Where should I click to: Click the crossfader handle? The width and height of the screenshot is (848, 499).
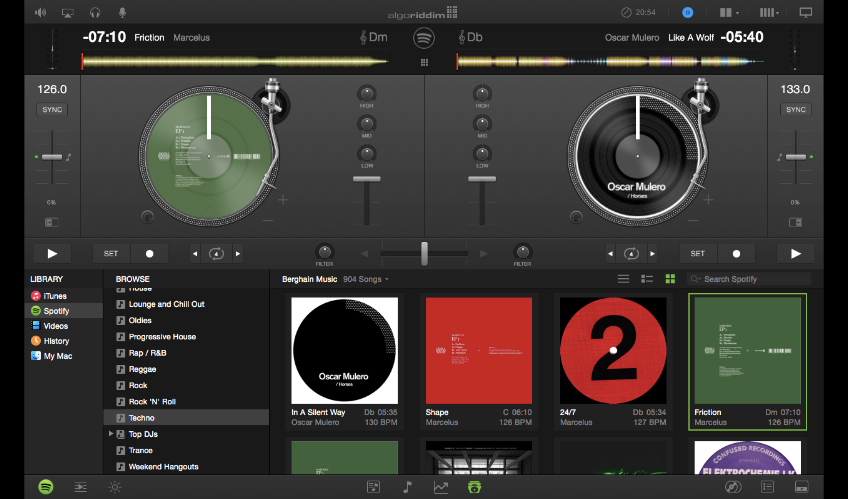point(425,253)
